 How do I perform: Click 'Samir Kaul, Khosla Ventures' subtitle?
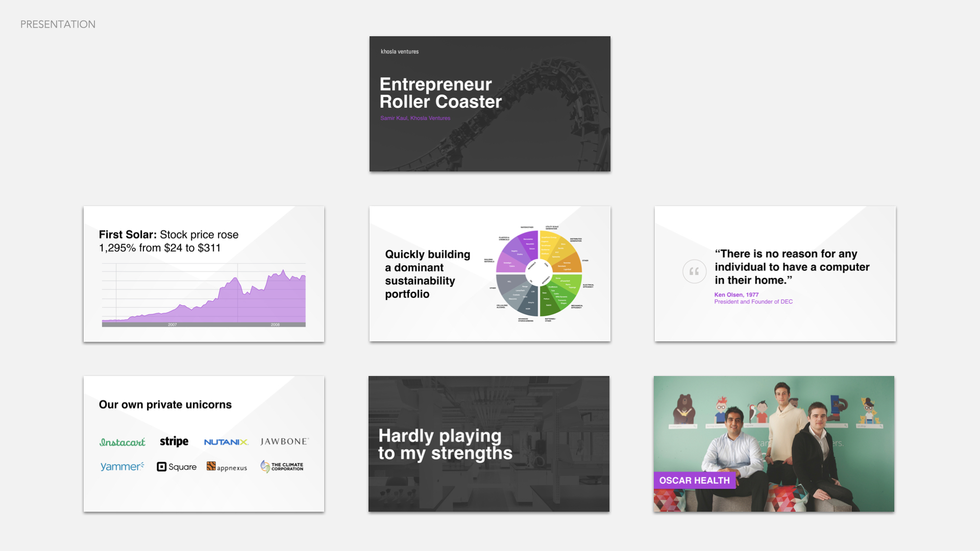click(415, 118)
